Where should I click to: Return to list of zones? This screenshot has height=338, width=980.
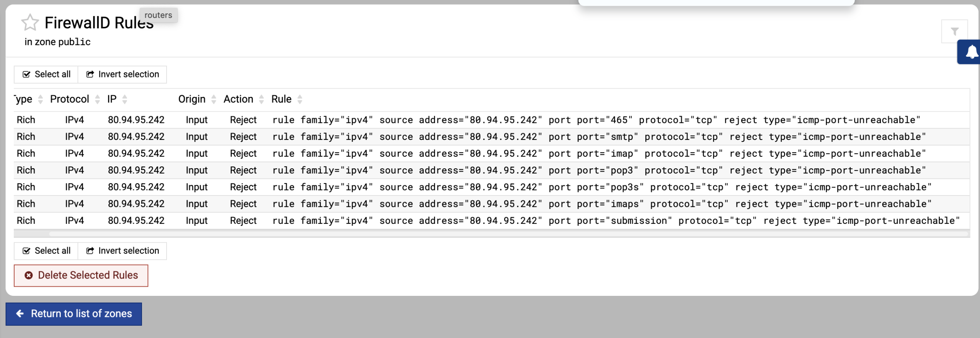[x=73, y=314]
